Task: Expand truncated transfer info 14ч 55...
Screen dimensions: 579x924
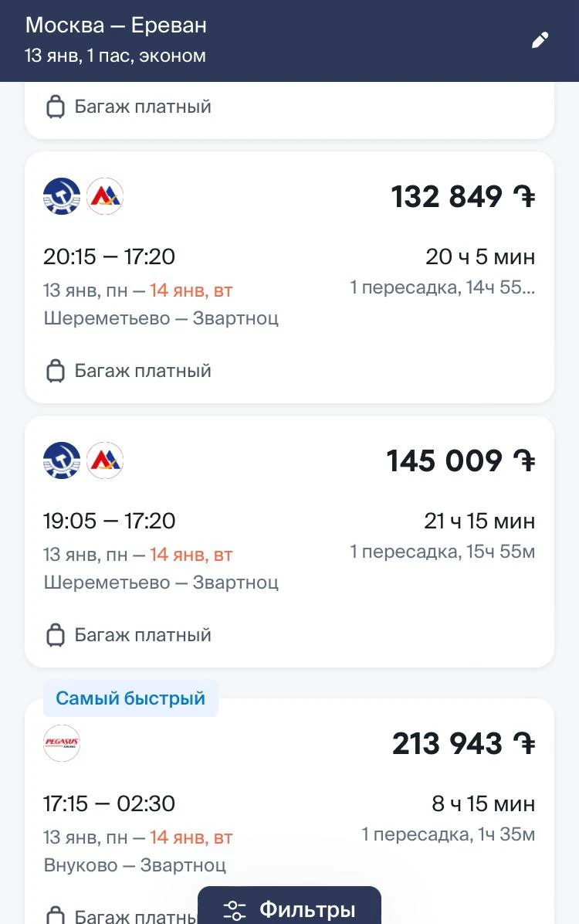Action: (x=442, y=287)
